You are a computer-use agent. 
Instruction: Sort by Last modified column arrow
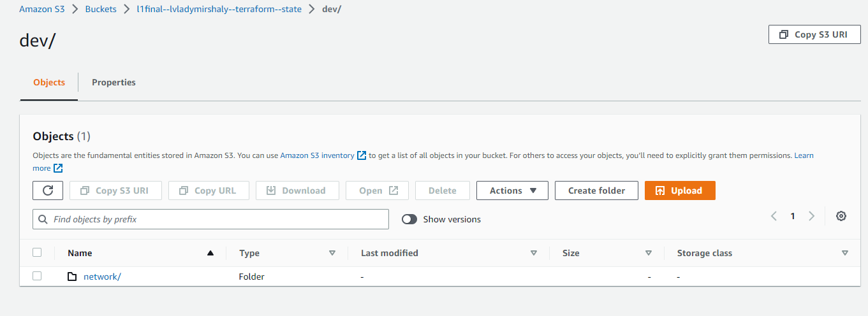click(x=534, y=253)
